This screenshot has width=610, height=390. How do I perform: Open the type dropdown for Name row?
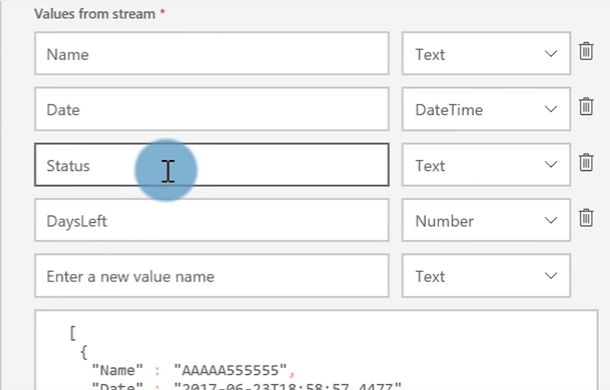pos(486,53)
